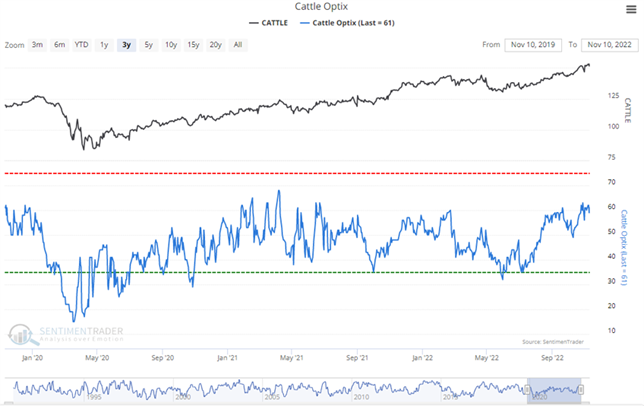Choose the 5y zoom range
This screenshot has width=644, height=406.
click(148, 45)
